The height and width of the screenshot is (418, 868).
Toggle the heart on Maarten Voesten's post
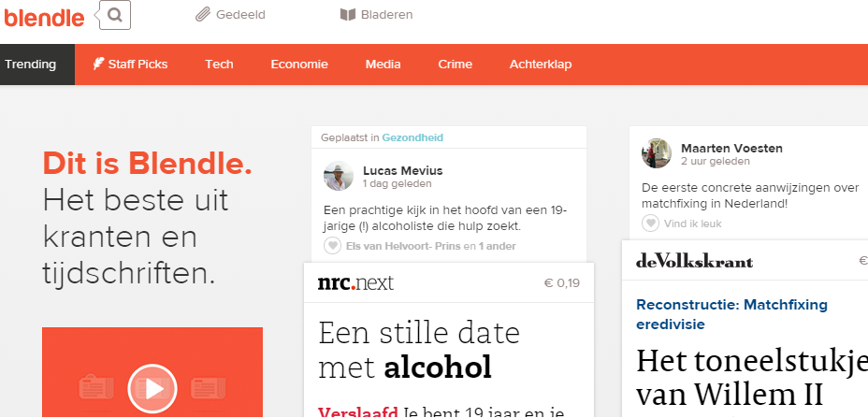[650, 223]
